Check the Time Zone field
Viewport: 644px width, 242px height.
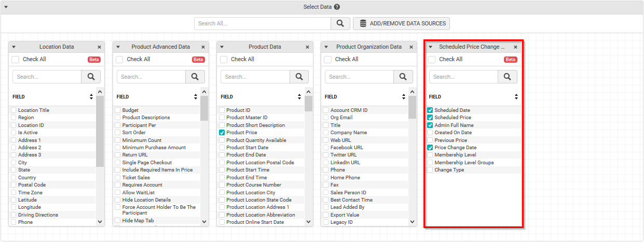coord(13,193)
